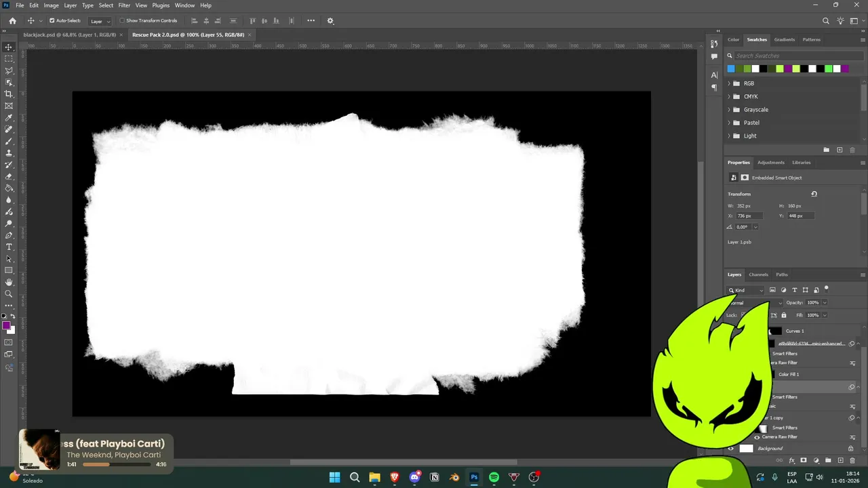Toggle the lock all button in Layers
This screenshot has height=488, width=868.
click(784, 315)
